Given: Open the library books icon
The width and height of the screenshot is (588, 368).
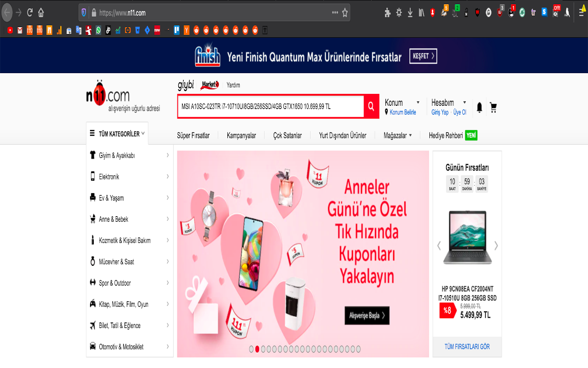Looking at the screenshot, I should [x=421, y=13].
